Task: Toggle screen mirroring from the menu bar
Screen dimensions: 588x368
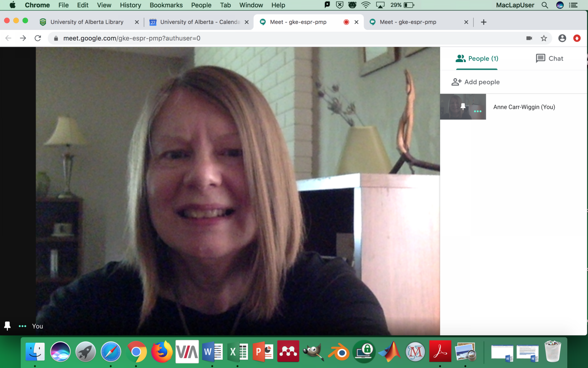Action: point(380,5)
